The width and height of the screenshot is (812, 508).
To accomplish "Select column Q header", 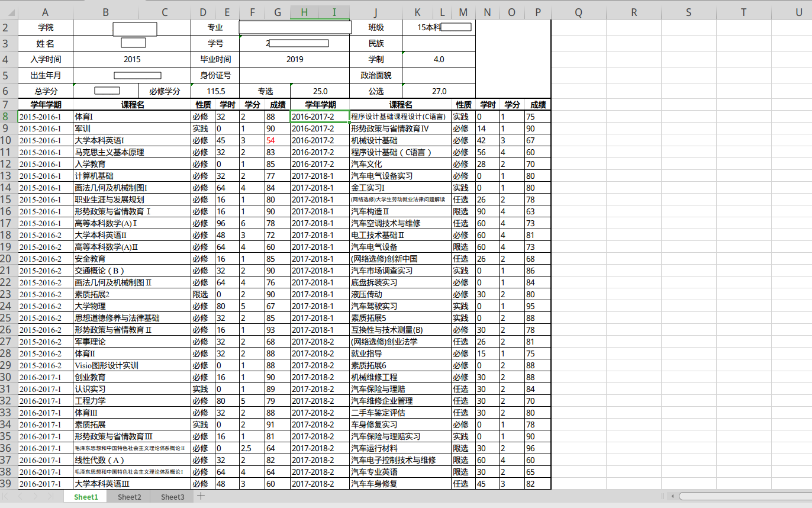I will point(578,12).
